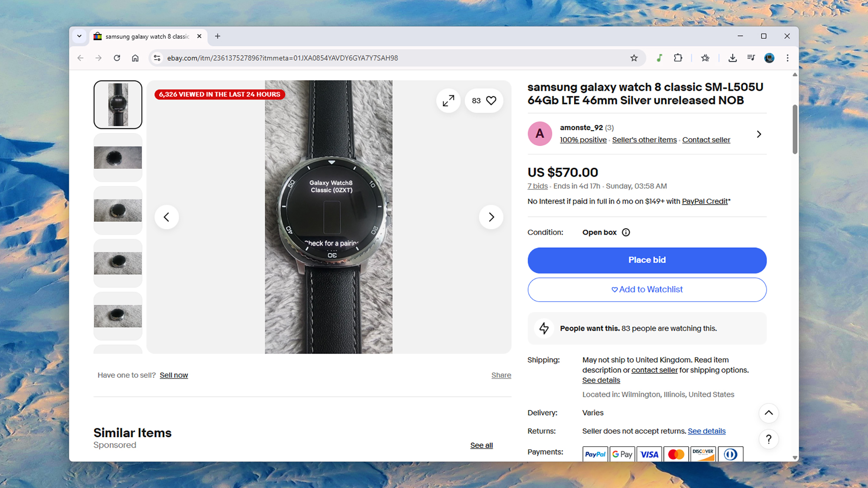Open the extensions puzzle icon

[678, 58]
